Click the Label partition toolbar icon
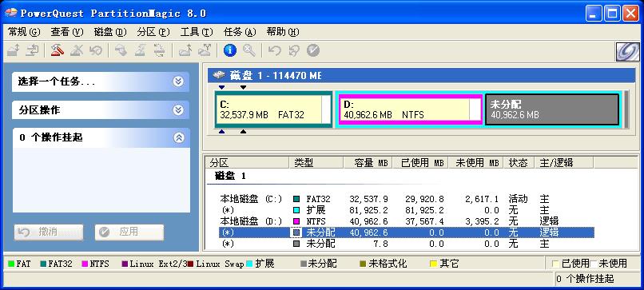Screen dimensions: 644x290 point(121,50)
